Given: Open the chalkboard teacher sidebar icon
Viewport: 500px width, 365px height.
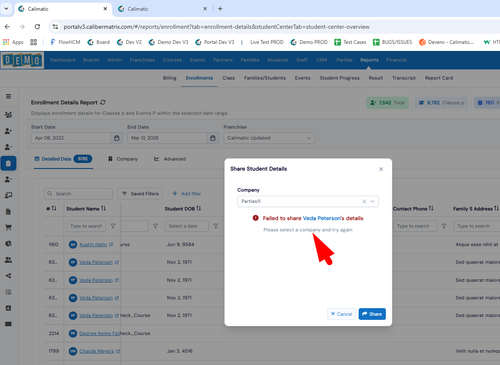Looking at the screenshot, I should [8, 195].
